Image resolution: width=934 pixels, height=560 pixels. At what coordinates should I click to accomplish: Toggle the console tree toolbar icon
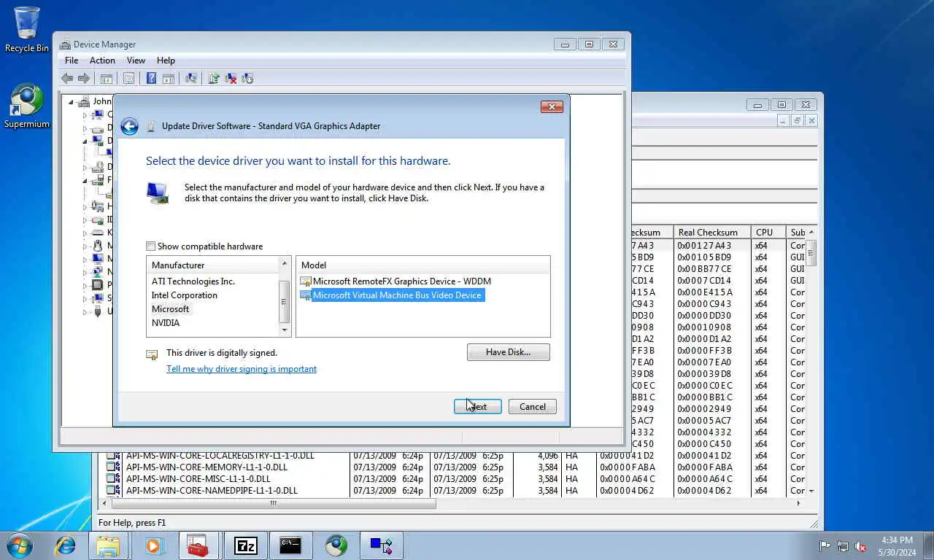[x=107, y=79]
